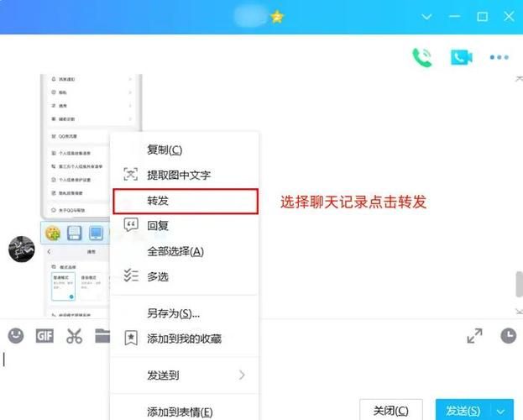Start a video call with the camera icon
This screenshot has height=420, width=523.
[462, 57]
